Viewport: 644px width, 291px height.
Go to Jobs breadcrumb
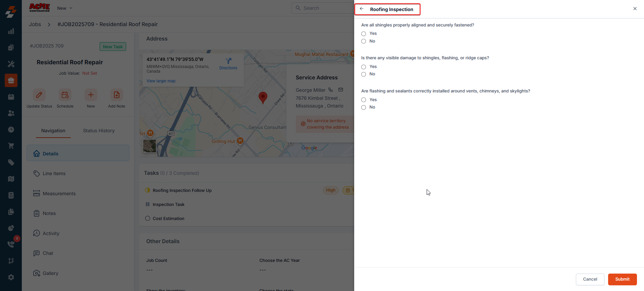(x=35, y=24)
